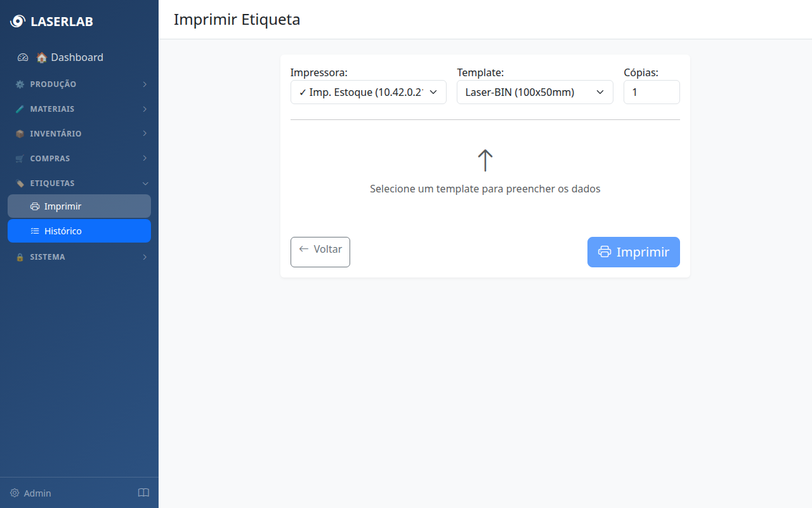Click the up arrow template hint icon

click(x=485, y=161)
